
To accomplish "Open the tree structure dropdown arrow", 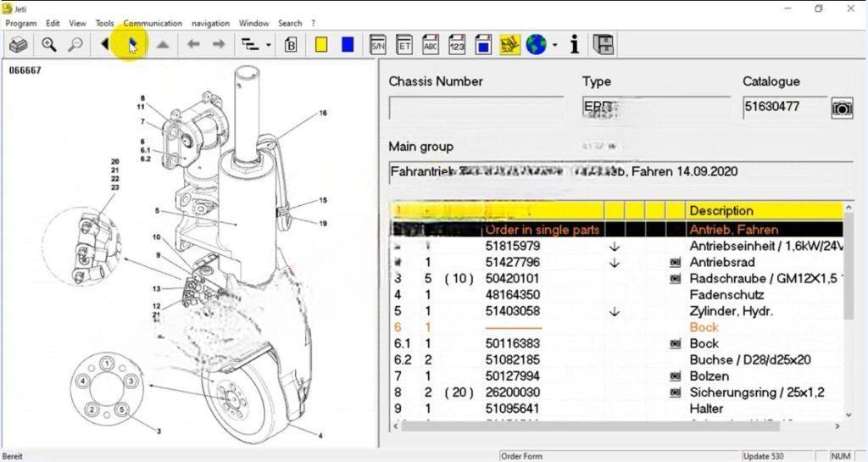I will point(269,46).
